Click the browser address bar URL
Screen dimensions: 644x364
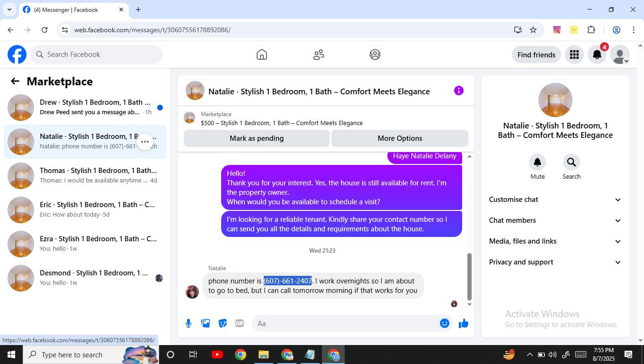tap(152, 30)
